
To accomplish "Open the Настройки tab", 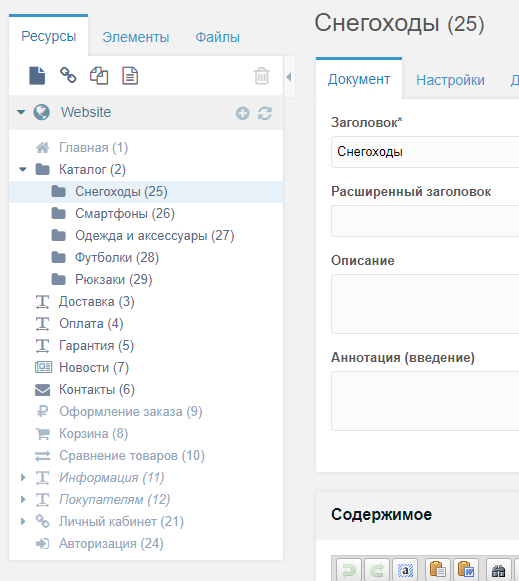I will click(450, 80).
